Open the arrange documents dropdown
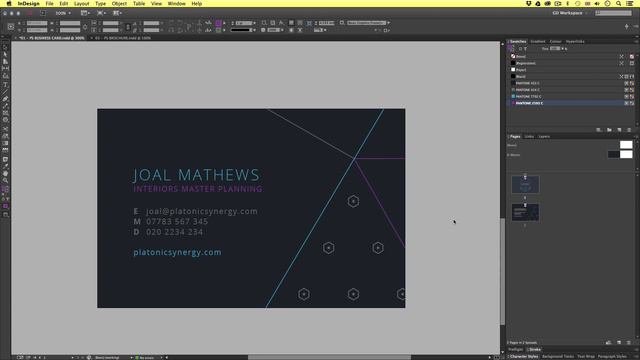 (118, 13)
